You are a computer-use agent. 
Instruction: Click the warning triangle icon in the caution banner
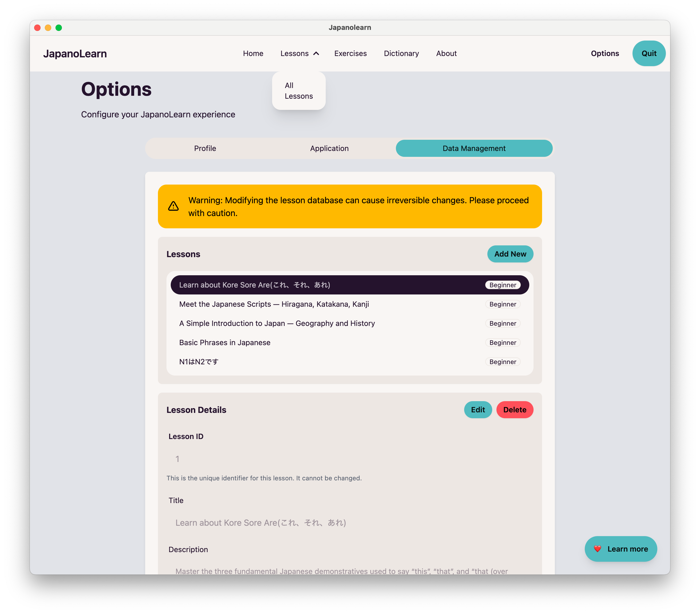tap(173, 206)
